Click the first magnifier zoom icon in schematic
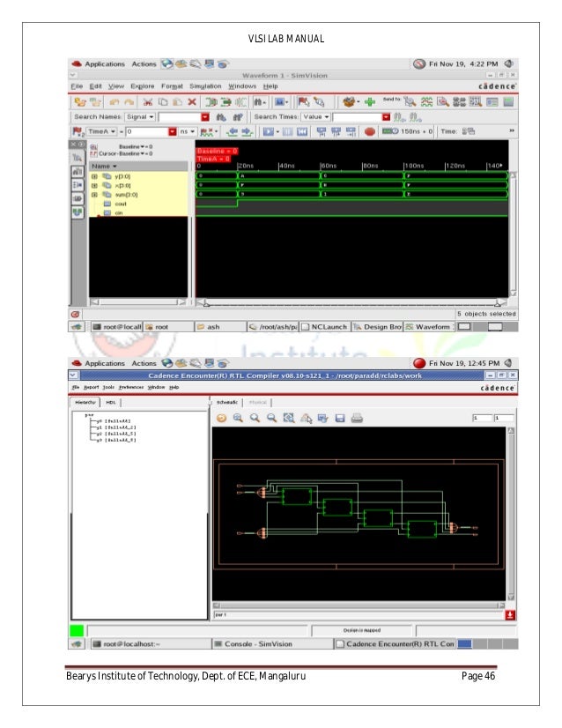Image resolution: width=562 pixels, height=728 pixels. click(239, 419)
